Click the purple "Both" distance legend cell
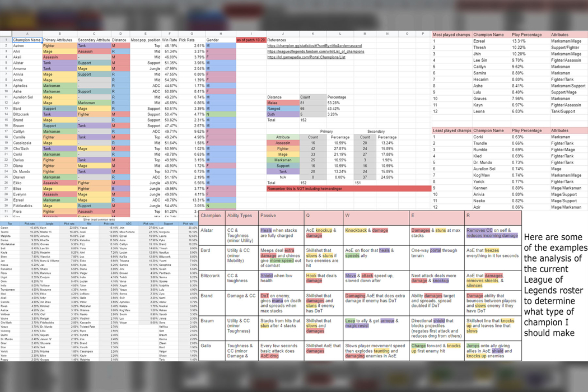 pos(283,114)
